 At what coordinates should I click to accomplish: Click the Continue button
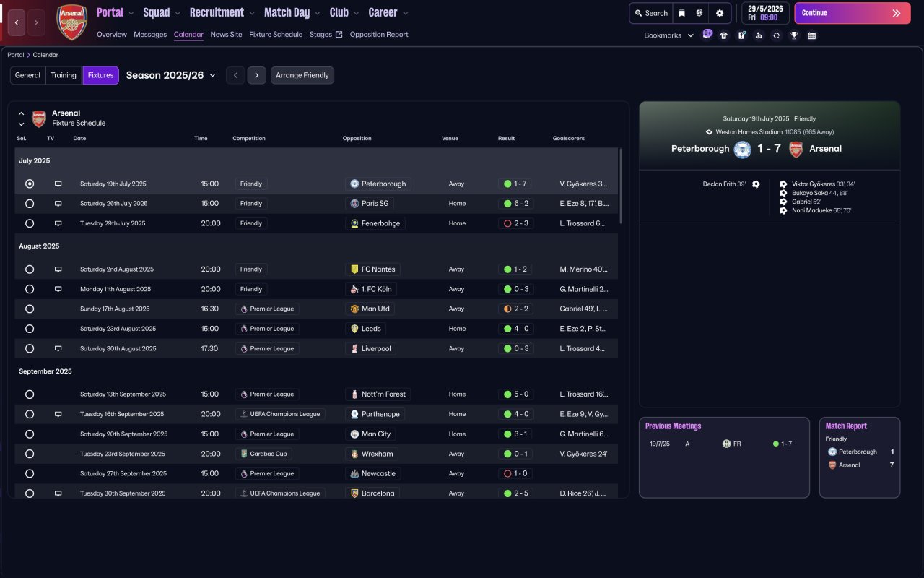pos(853,13)
